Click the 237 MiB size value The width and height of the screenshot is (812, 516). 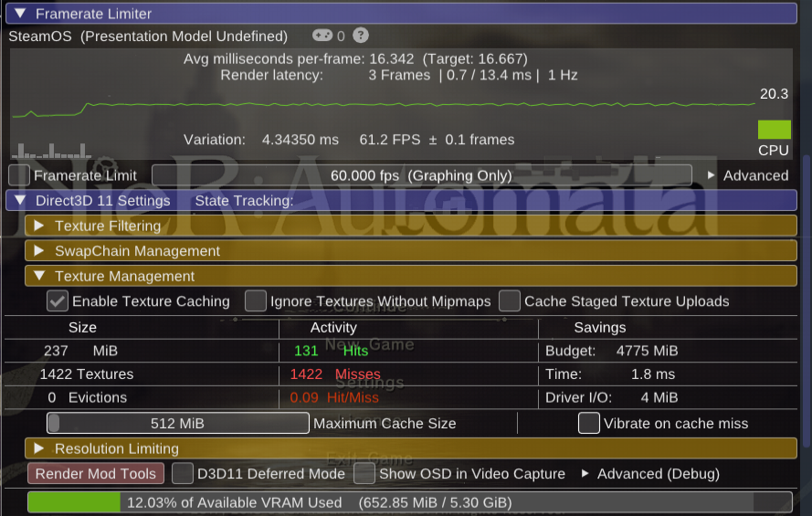coord(80,351)
